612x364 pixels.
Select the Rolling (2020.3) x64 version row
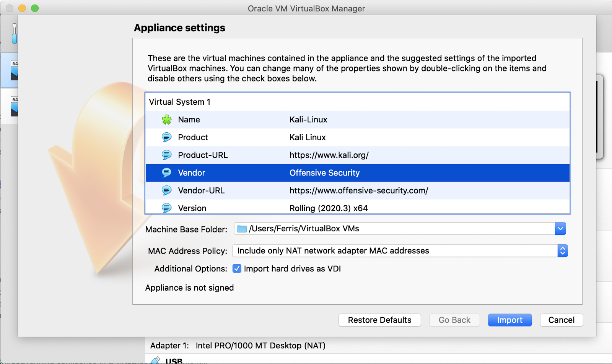(x=329, y=208)
